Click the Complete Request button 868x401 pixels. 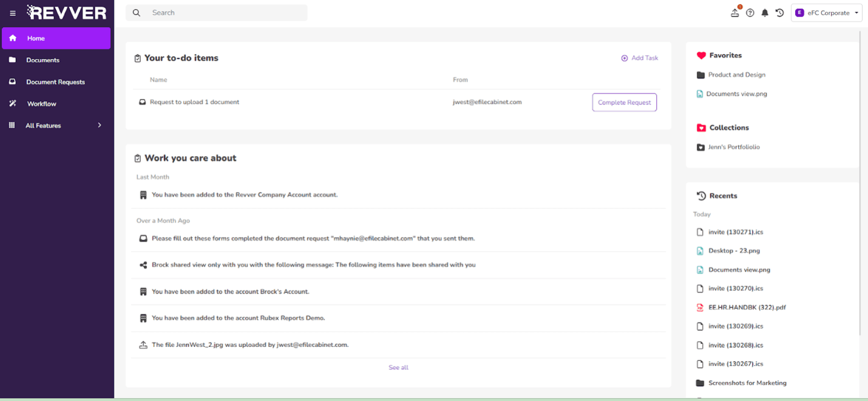[x=624, y=102]
